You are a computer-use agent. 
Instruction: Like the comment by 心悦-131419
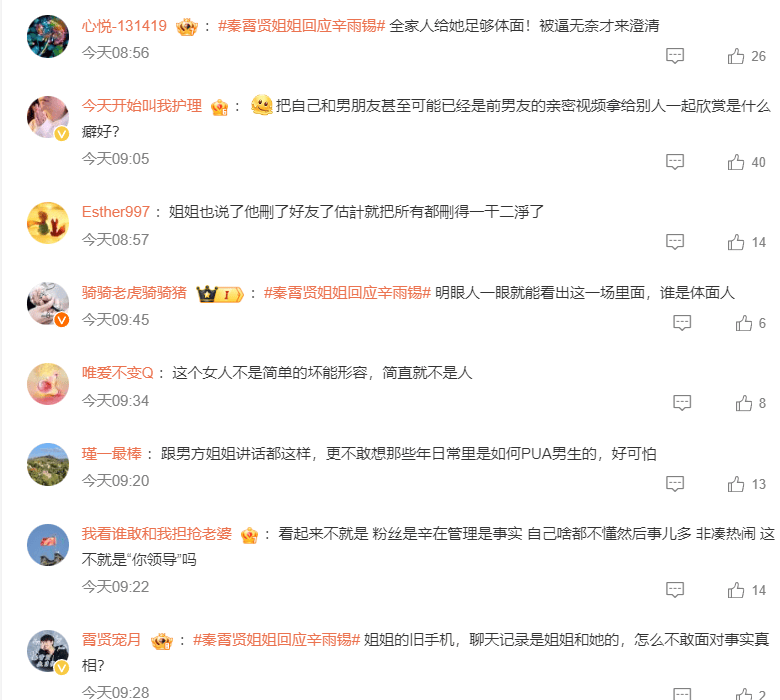click(x=736, y=56)
